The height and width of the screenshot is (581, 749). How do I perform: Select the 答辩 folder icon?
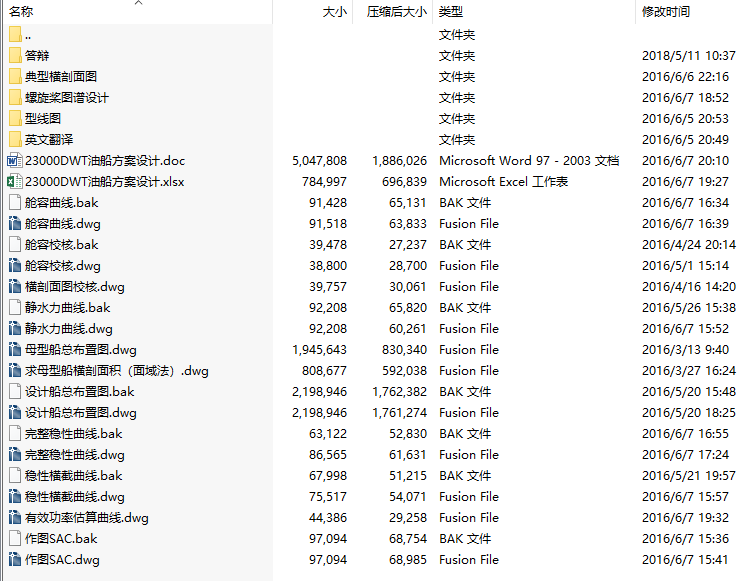(15, 55)
